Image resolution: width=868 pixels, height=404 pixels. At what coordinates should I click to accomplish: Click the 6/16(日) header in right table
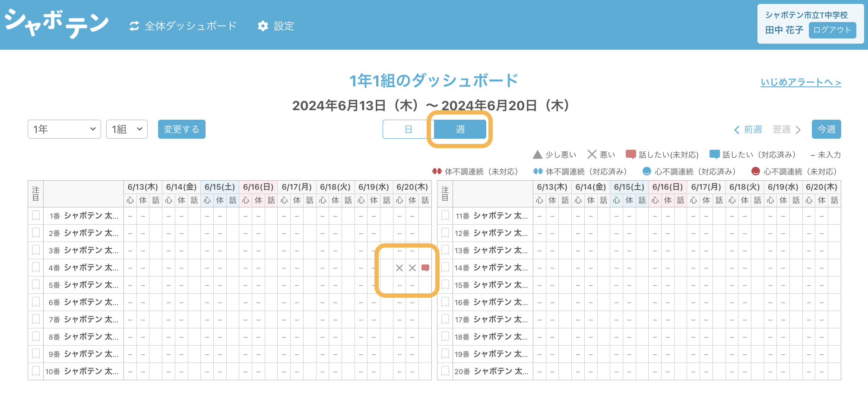click(668, 187)
